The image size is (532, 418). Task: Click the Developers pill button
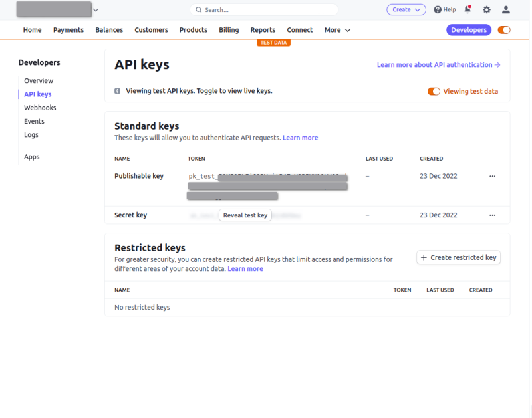[469, 30]
